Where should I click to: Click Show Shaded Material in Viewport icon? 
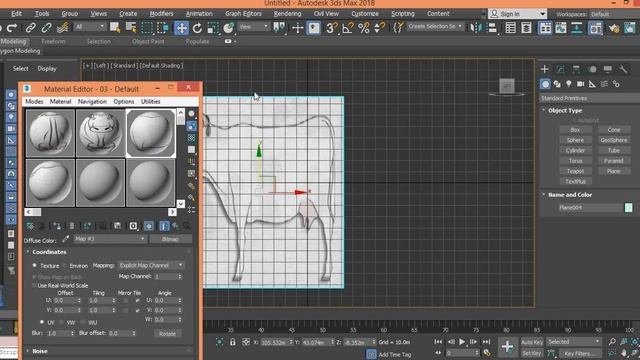click(x=149, y=226)
